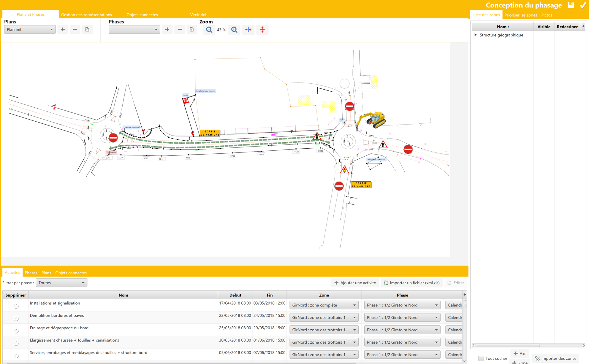Validate phasing with the checkmark icon

point(583,5)
